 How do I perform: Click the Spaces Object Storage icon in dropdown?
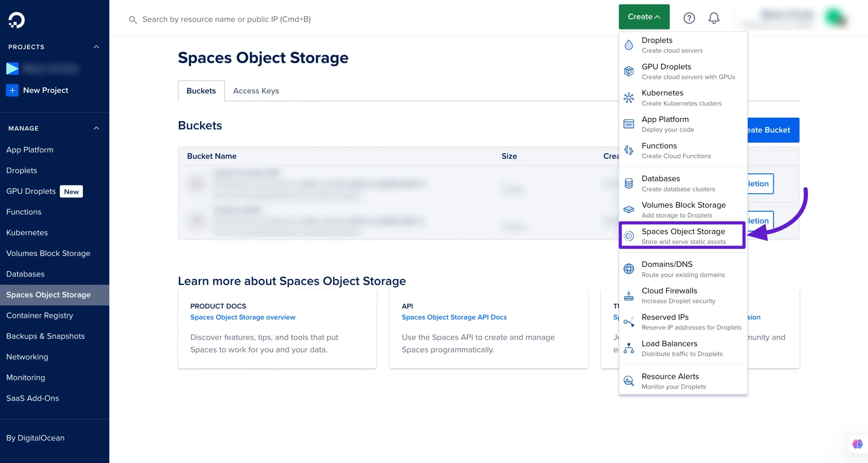point(630,236)
